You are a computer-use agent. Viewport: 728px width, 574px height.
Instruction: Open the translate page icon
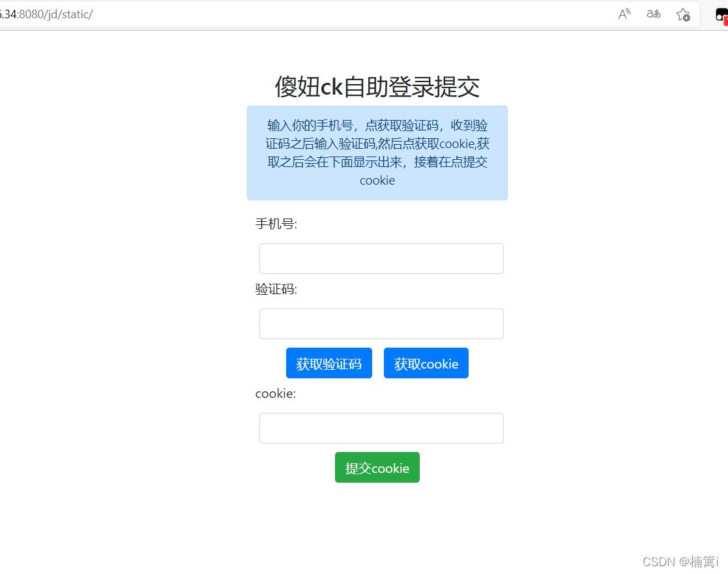click(x=653, y=14)
